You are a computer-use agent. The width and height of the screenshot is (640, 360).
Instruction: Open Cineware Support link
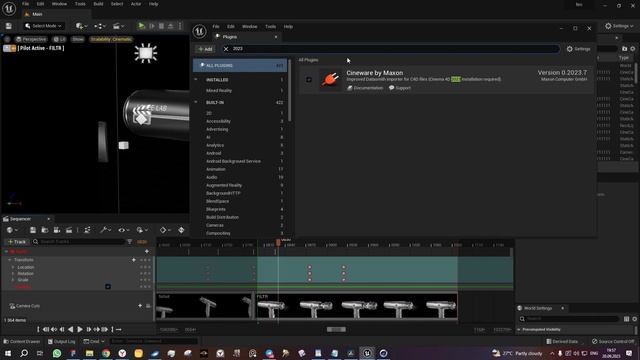point(400,88)
